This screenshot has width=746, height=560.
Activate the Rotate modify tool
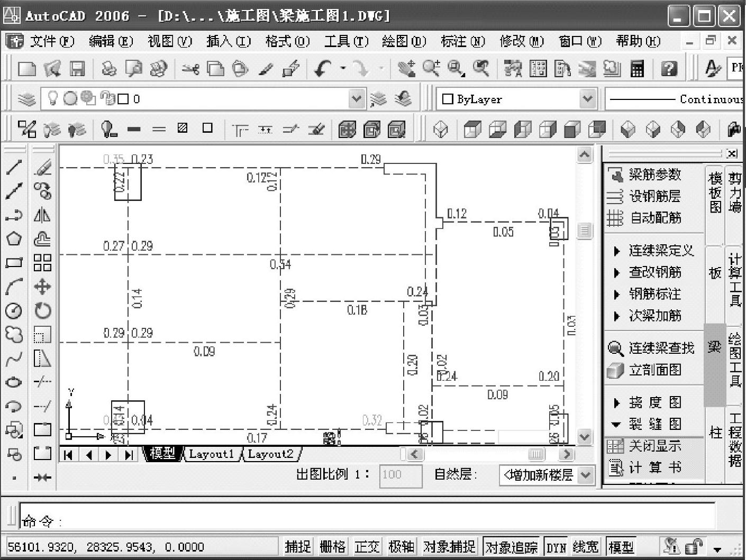coord(42,310)
